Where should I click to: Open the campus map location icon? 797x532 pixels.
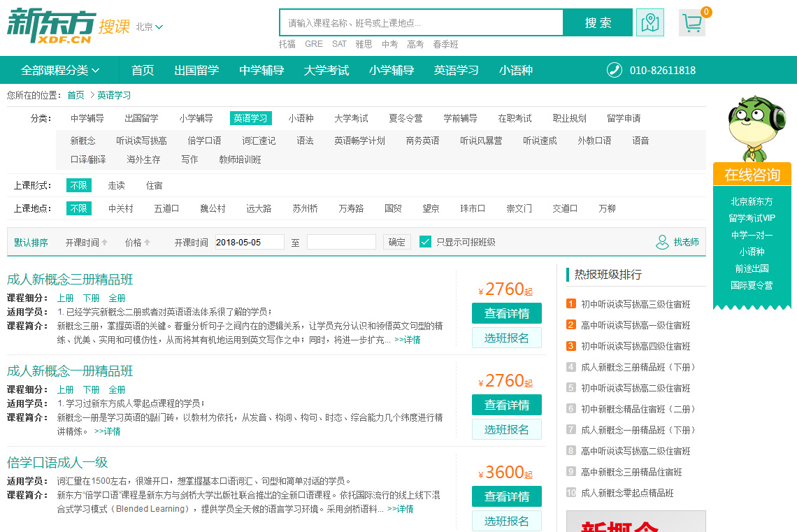tap(649, 22)
